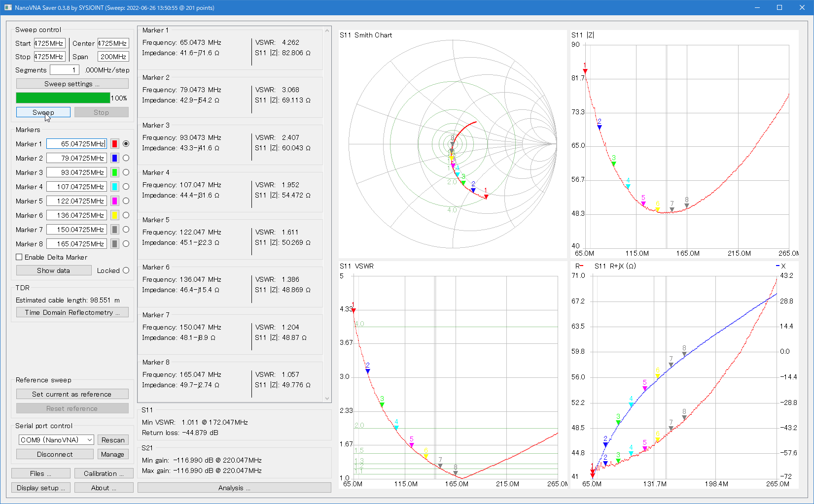Click the marker panel scroll-up arrow
The width and height of the screenshot is (814, 504).
pyautogui.click(x=327, y=31)
